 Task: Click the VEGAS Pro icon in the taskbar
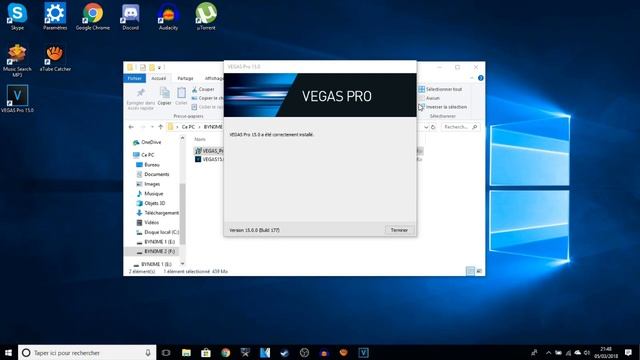pyautogui.click(x=363, y=353)
